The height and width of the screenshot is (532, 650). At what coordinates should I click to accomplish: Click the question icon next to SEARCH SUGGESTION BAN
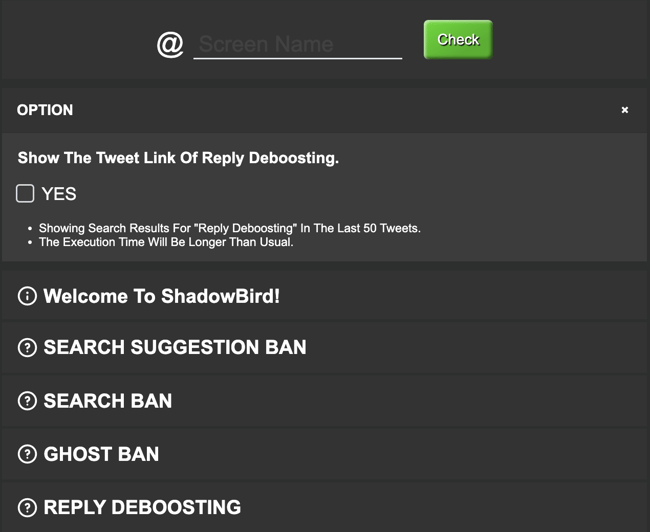point(27,347)
